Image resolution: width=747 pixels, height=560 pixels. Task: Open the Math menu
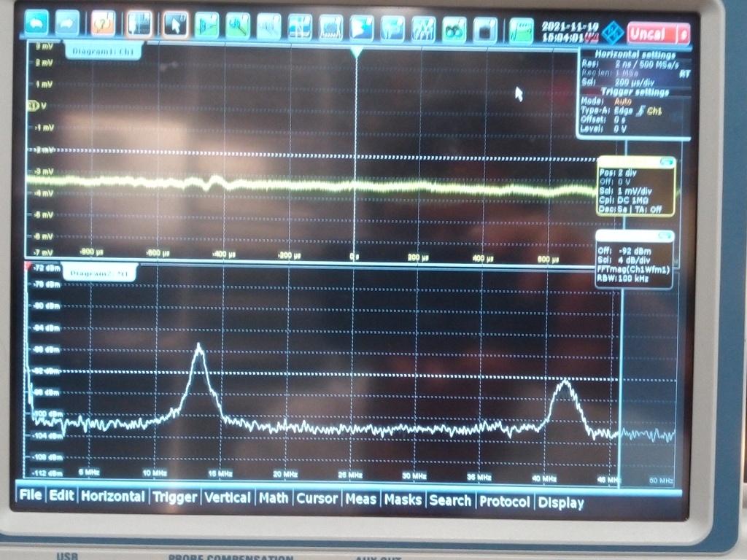274,498
